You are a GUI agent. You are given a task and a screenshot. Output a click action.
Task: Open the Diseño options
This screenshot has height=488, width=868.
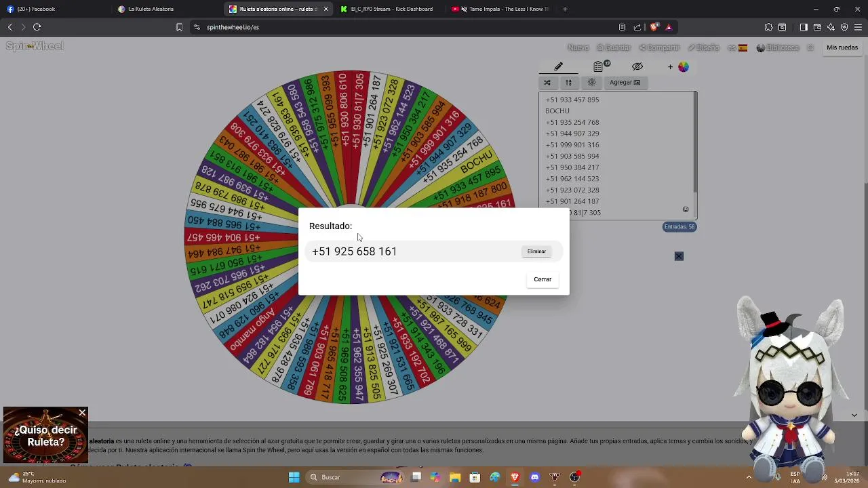tap(703, 47)
